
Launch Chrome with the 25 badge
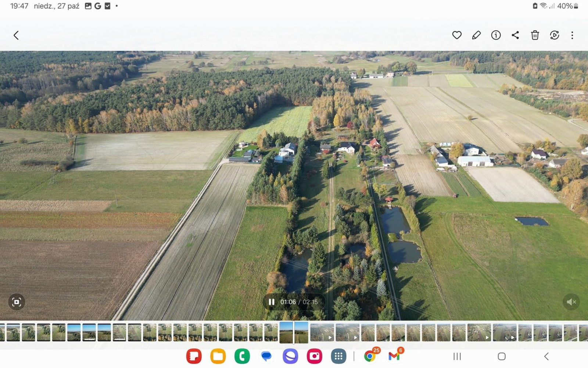pyautogui.click(x=370, y=356)
